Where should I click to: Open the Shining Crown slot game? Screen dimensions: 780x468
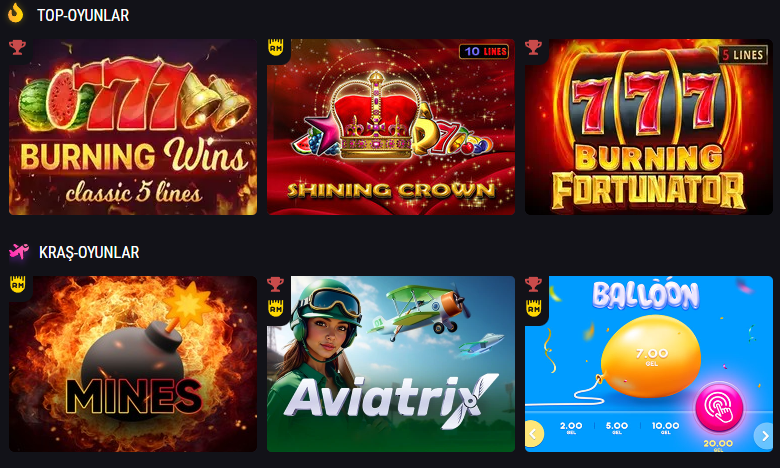(x=391, y=127)
